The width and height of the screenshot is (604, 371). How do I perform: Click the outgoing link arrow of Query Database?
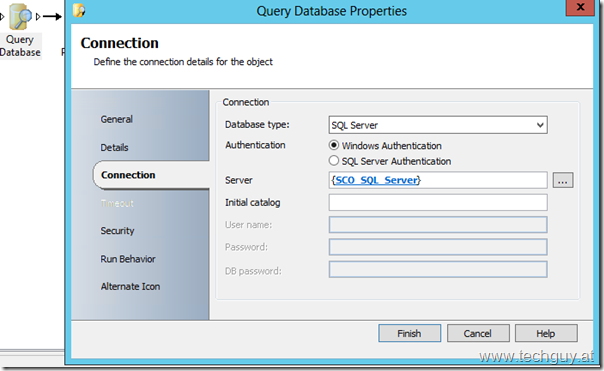pyautogui.click(x=52, y=17)
